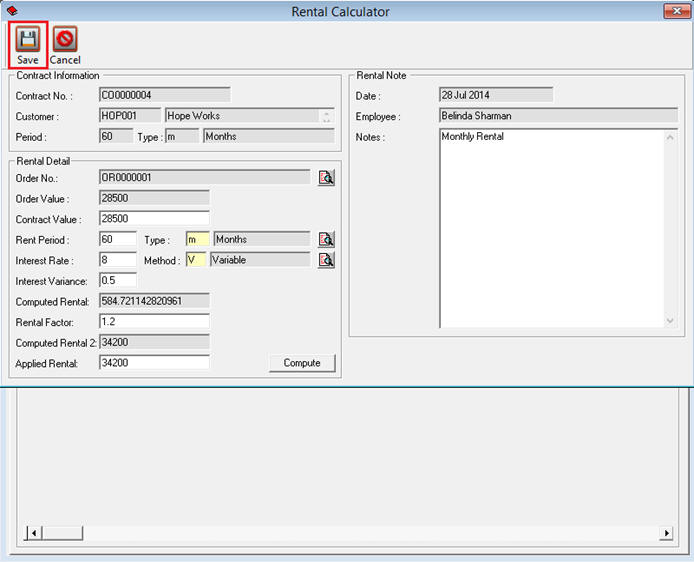Click the Compute button
Screen dimensions: 694x562
[x=302, y=363]
